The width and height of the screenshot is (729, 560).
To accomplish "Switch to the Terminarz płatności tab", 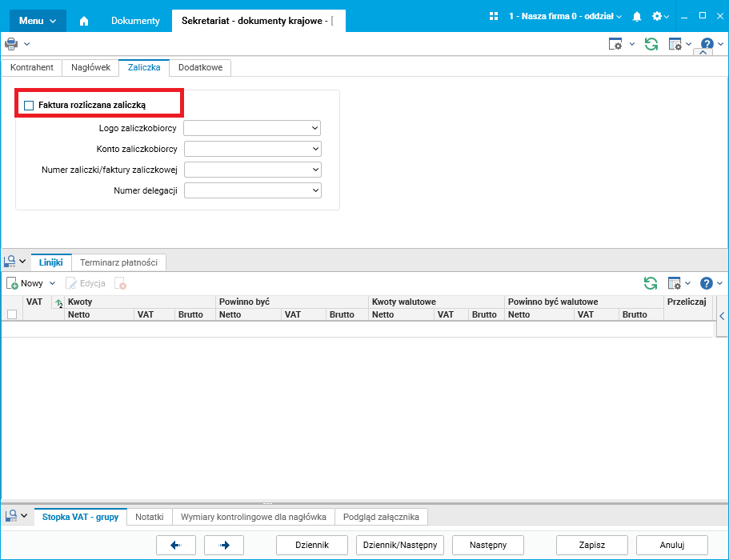I will [118, 262].
